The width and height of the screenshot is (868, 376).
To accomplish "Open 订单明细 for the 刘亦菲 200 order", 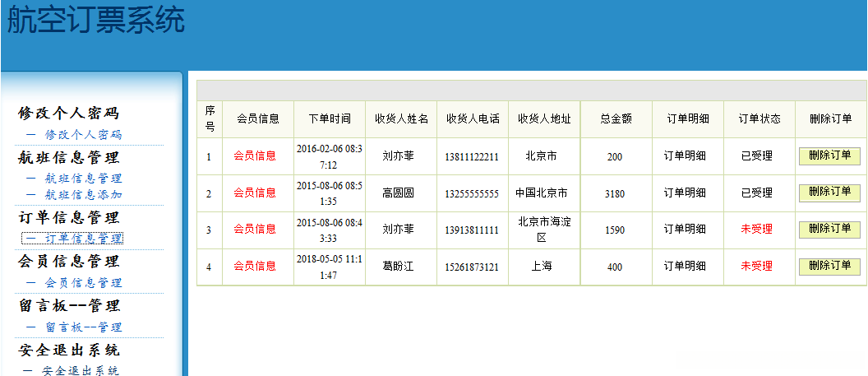I will [x=686, y=156].
